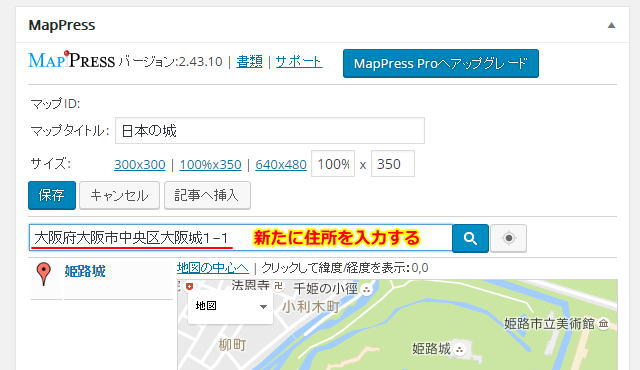Click the キャンセル button
Viewport: 640px width, 370px height.
pyautogui.click(x=119, y=195)
